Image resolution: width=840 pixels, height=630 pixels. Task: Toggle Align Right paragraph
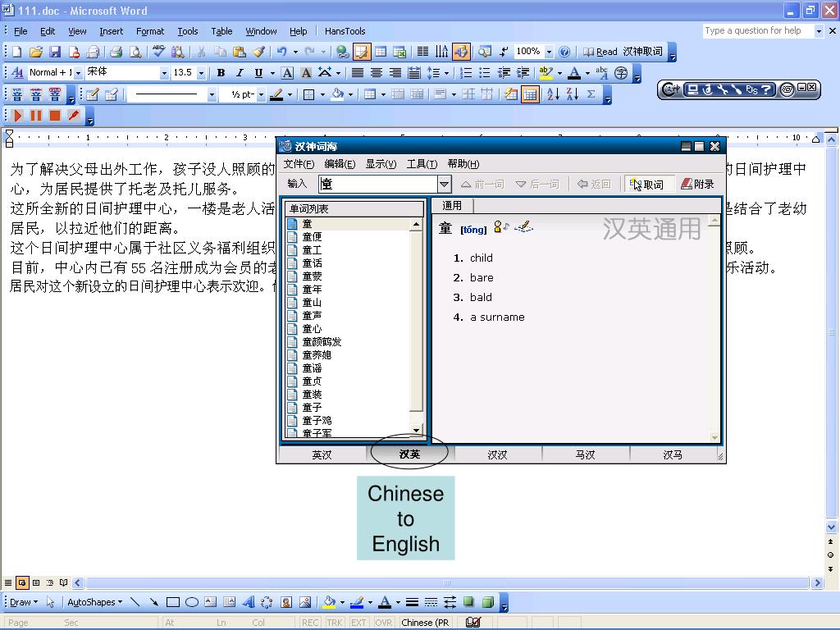395,73
